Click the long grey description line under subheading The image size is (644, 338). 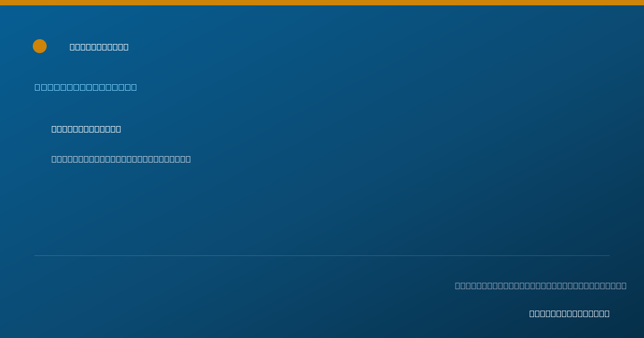(121, 159)
